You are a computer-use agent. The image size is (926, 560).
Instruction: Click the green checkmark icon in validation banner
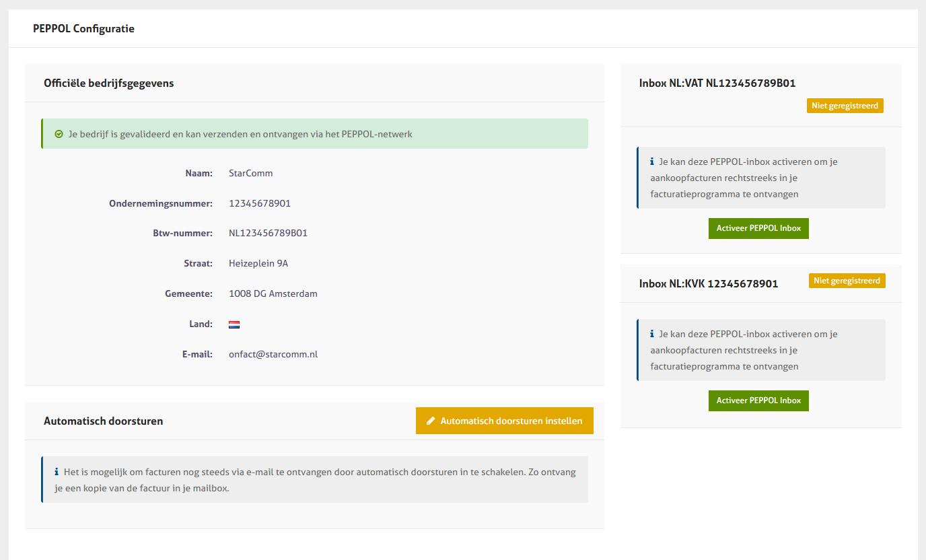pos(59,134)
